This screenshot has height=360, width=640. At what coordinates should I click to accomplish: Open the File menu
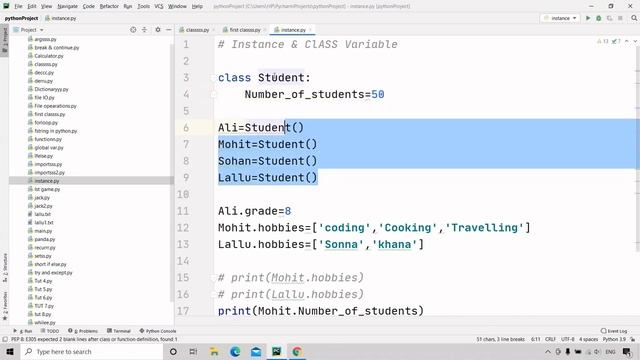pyautogui.click(x=18, y=6)
